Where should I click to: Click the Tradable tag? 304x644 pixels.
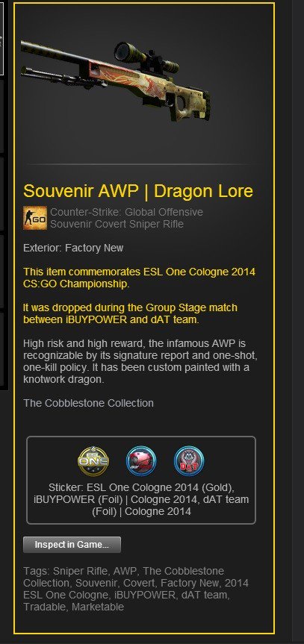pos(46,607)
